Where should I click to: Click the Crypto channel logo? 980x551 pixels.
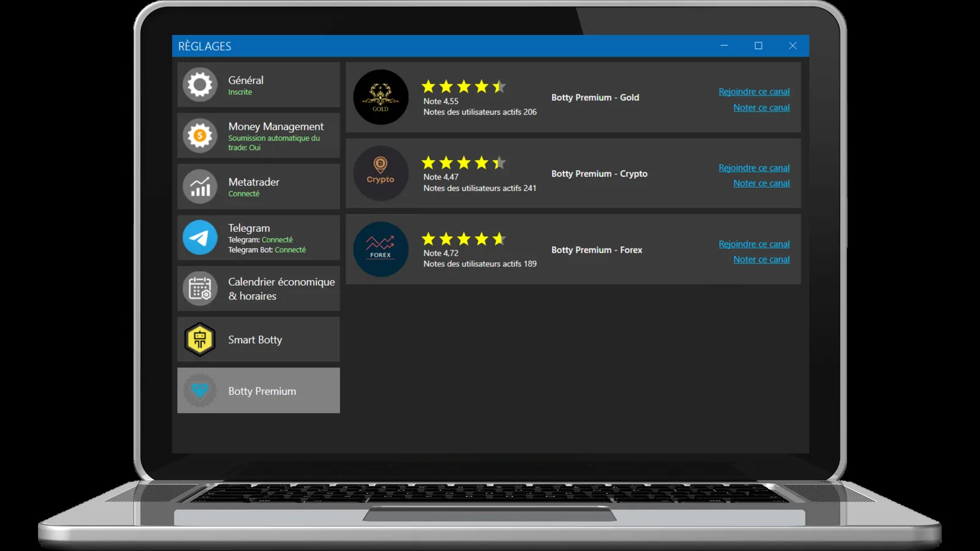pos(380,173)
